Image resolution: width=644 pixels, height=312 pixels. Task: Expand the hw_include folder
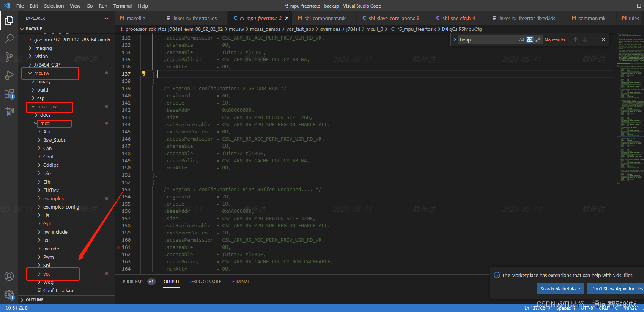tap(39, 232)
